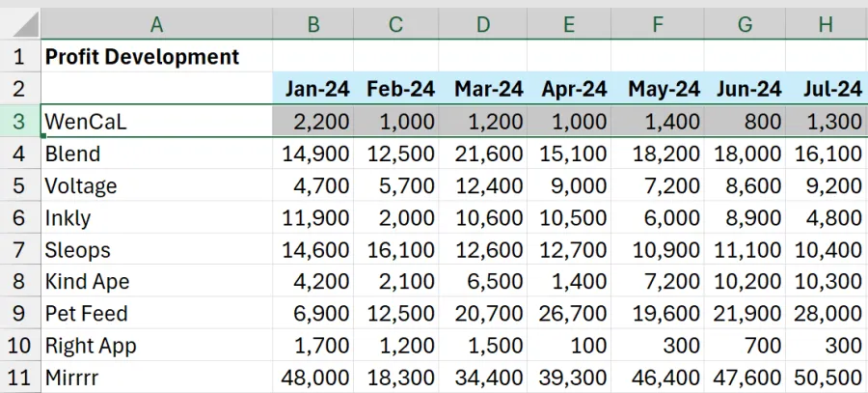This screenshot has height=393, width=868.
Task: Click WenCaL's Jun-24 value 800
Action: (x=746, y=121)
